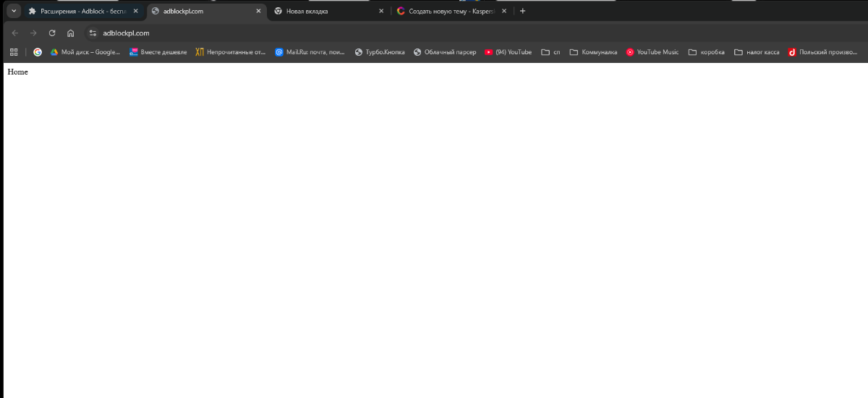
Task: Close the Kaspersky new topic tab
Action: (x=504, y=11)
